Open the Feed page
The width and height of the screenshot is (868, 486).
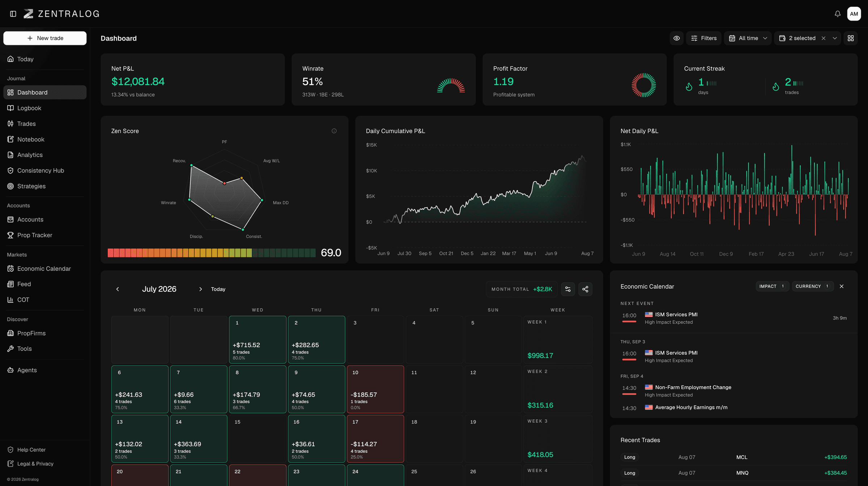point(45,284)
